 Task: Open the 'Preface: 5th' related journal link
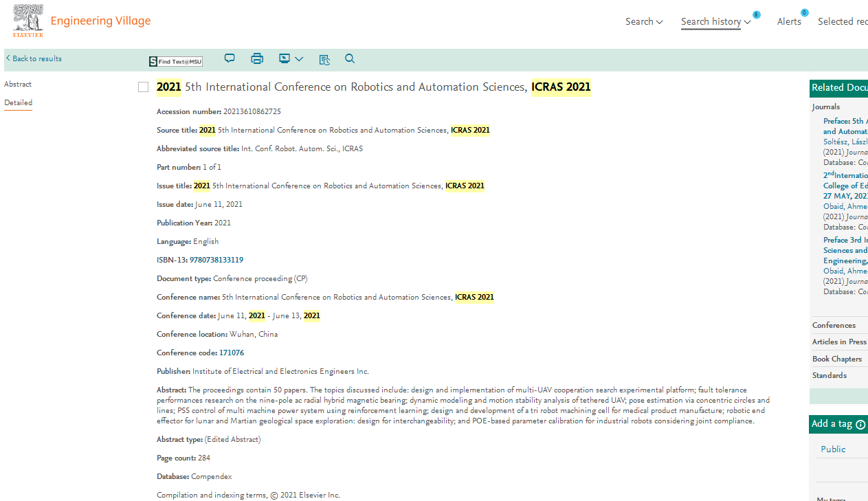(845, 126)
